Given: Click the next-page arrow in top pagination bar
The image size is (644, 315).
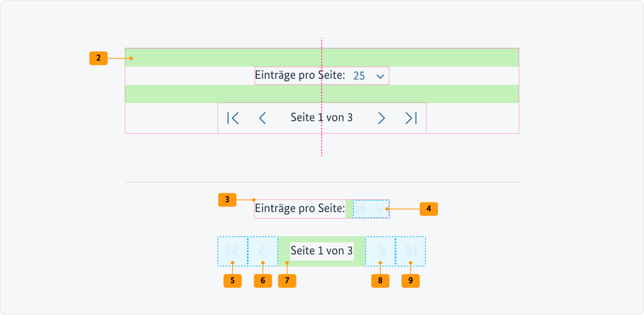Looking at the screenshot, I should pos(381,118).
